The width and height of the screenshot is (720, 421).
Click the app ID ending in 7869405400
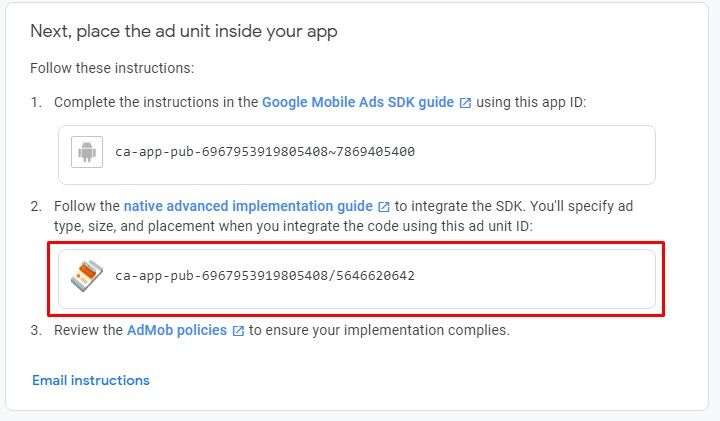click(x=265, y=153)
